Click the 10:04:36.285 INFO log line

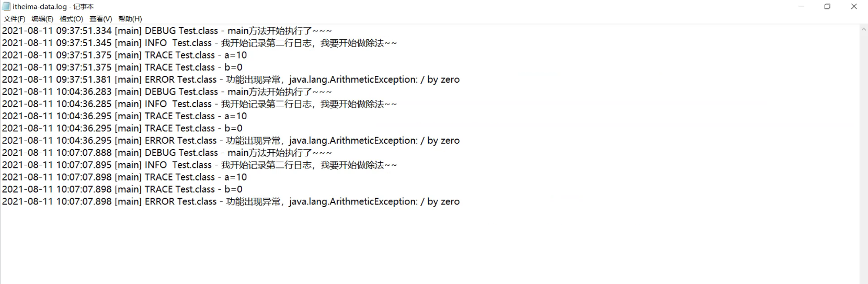[199, 104]
